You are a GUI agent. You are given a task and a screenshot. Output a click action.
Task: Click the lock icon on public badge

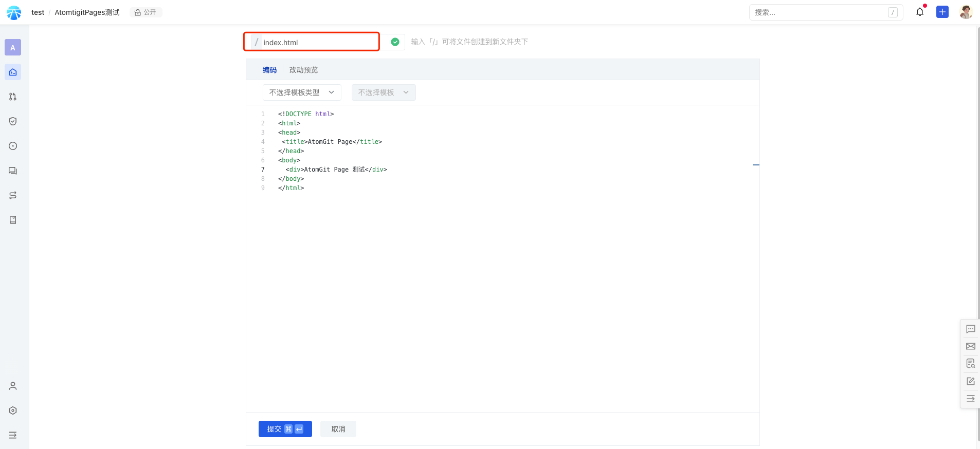pos(137,12)
